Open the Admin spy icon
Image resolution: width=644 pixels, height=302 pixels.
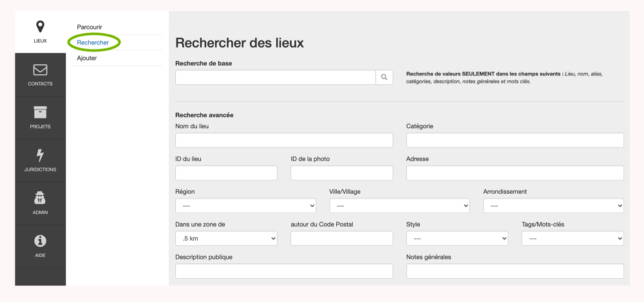coord(40,198)
